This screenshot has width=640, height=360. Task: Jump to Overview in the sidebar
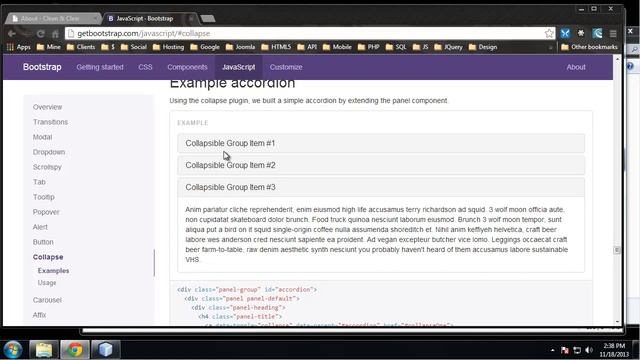[x=48, y=107]
